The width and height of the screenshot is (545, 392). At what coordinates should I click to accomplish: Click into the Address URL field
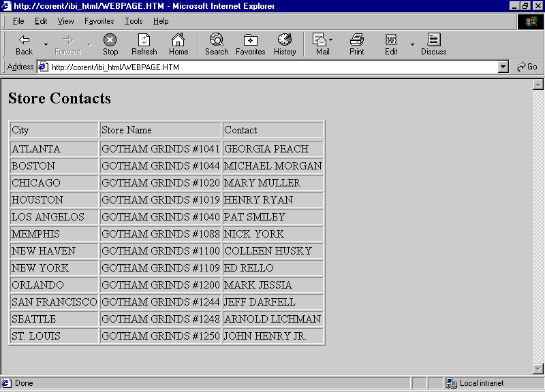click(272, 67)
